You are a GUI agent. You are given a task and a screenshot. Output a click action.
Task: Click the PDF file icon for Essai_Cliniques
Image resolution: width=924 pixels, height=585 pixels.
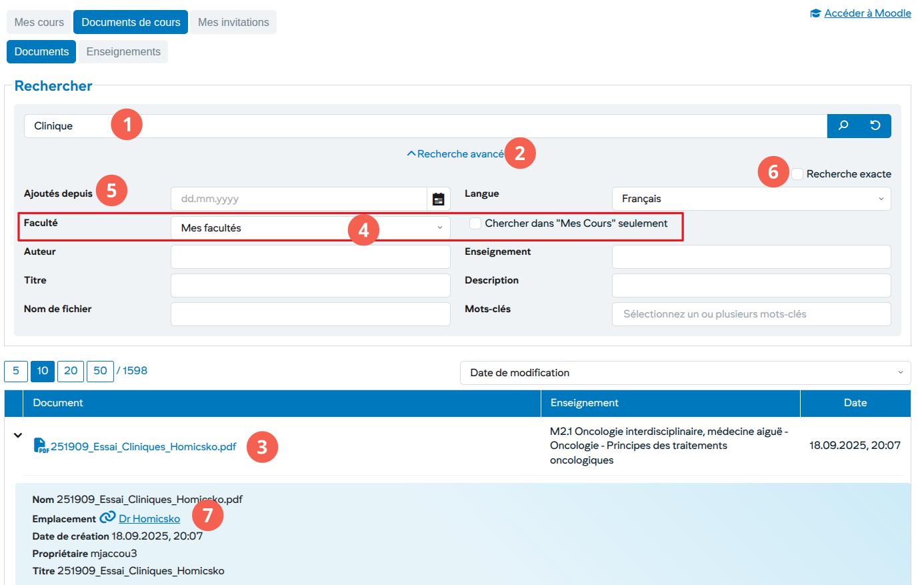[x=41, y=446]
